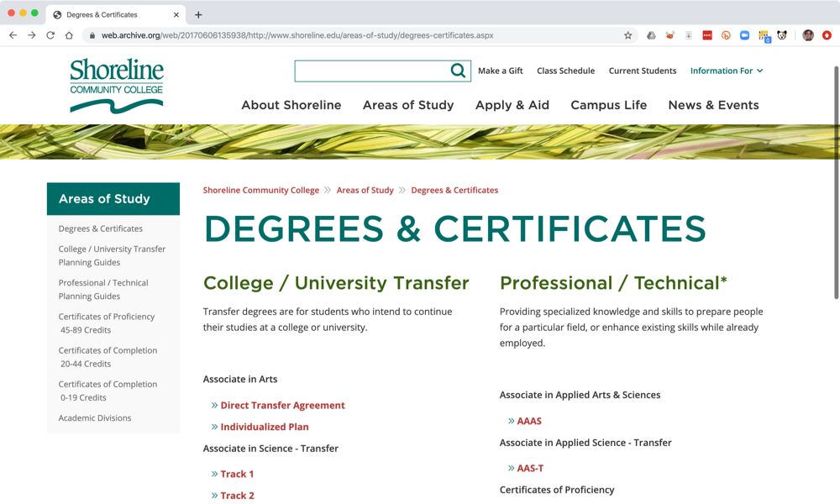840x504 pixels.
Task: Open Degrees & Certificates breadcrumb link
Action: pyautogui.click(x=454, y=190)
